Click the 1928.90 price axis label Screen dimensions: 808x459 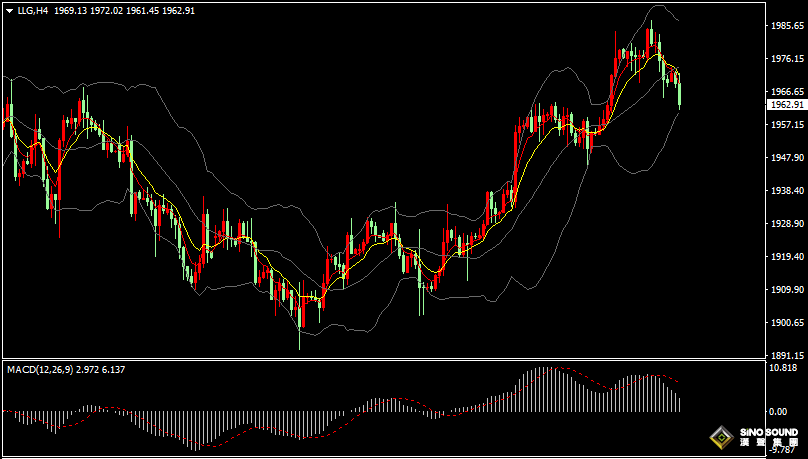click(x=786, y=224)
